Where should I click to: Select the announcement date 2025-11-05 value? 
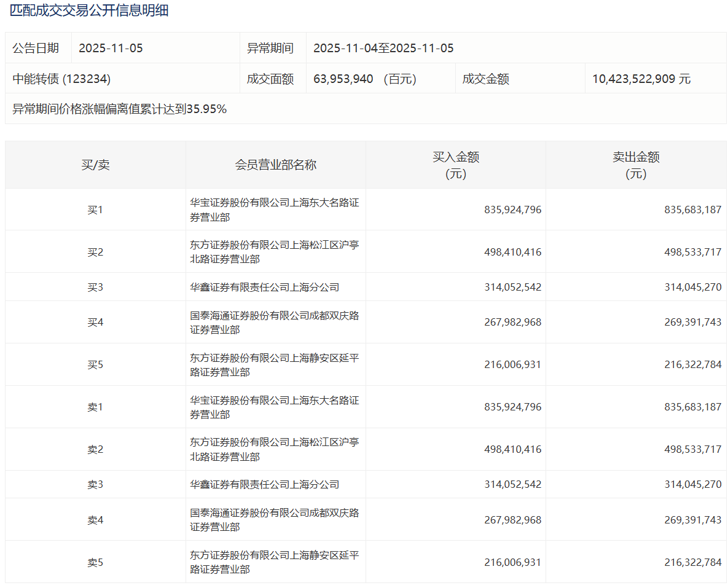[x=111, y=48]
